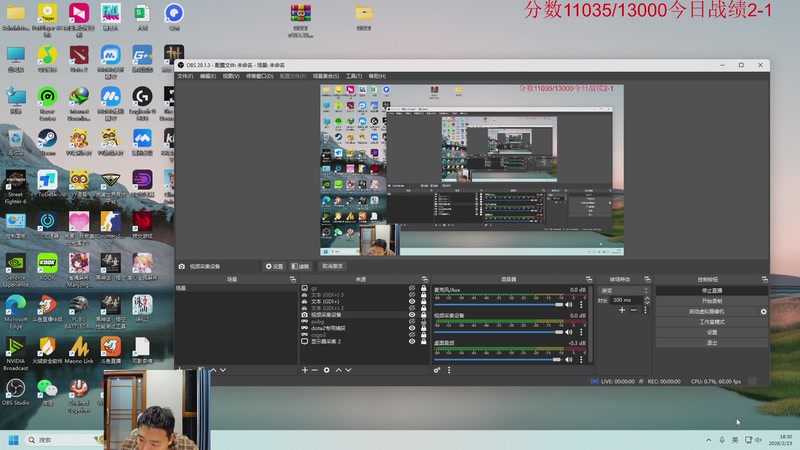Open advanced audio properties gears icon
Viewport: 800px width, 450px height.
(x=437, y=370)
